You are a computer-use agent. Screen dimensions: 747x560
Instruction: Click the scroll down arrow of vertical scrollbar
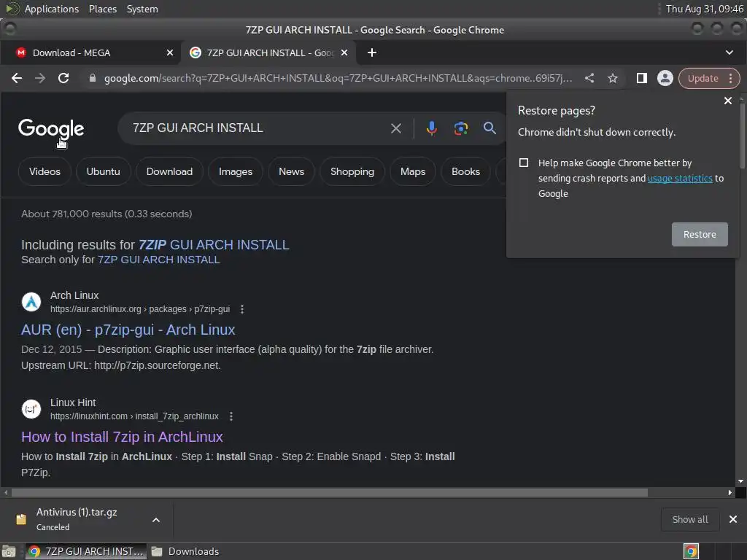(741, 481)
